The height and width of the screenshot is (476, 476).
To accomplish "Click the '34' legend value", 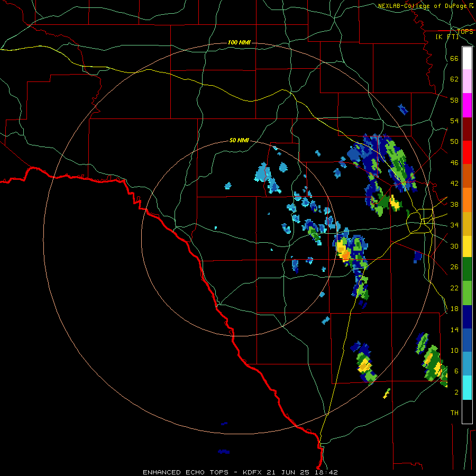I will pyautogui.click(x=454, y=225).
